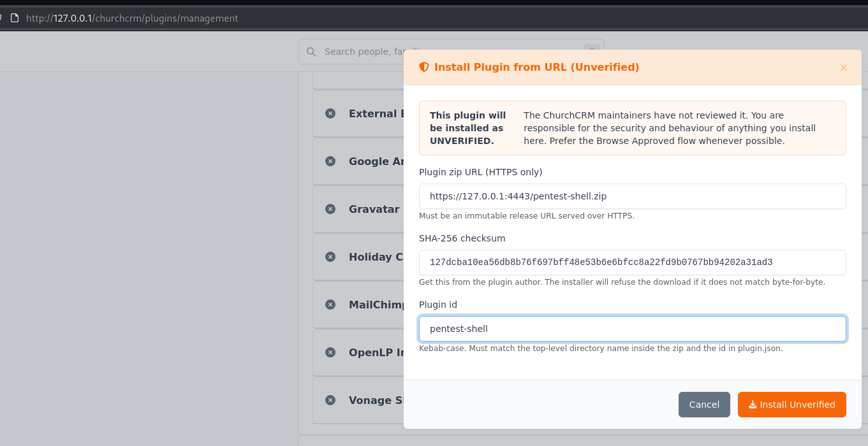This screenshot has height=446, width=868.
Task: Click the status icon beside Vonage SMS
Action: (330, 400)
